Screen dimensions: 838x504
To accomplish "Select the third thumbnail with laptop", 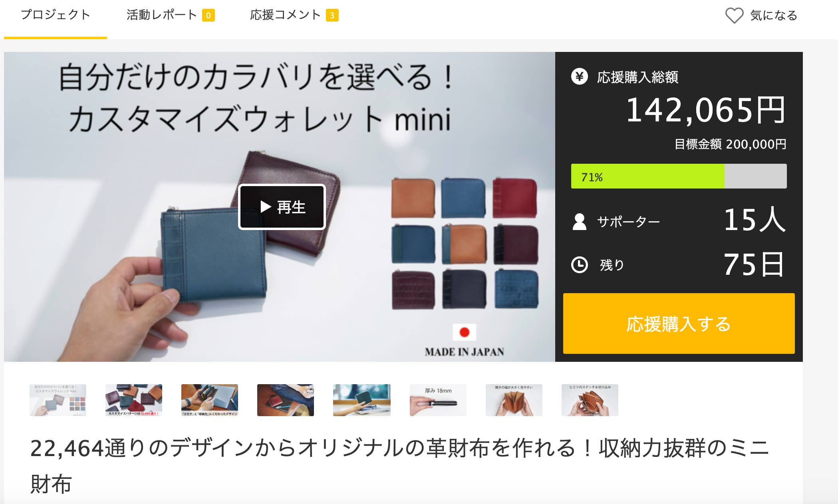I will click(x=210, y=400).
